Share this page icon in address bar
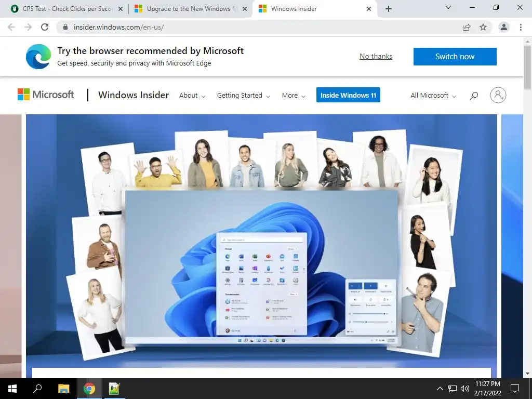This screenshot has width=532, height=399. (x=467, y=27)
